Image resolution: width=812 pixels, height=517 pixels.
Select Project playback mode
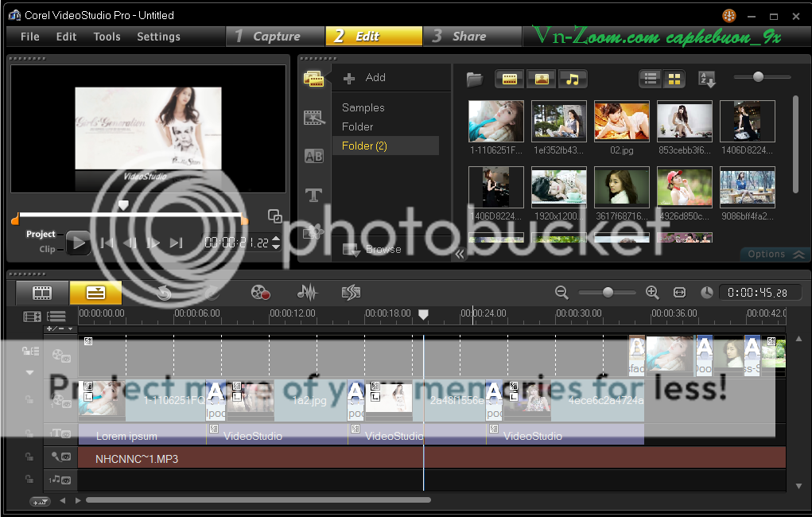(41, 234)
